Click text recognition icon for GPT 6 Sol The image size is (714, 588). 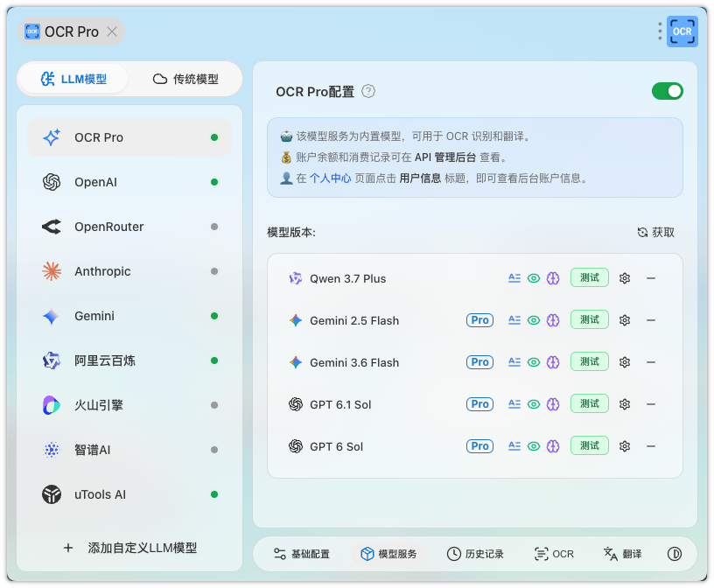click(514, 446)
